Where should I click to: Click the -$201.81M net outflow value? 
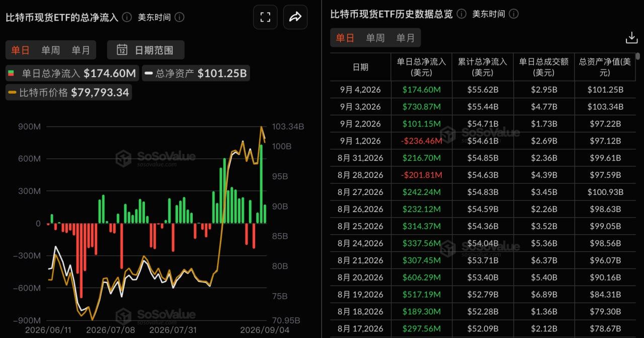[x=422, y=175]
